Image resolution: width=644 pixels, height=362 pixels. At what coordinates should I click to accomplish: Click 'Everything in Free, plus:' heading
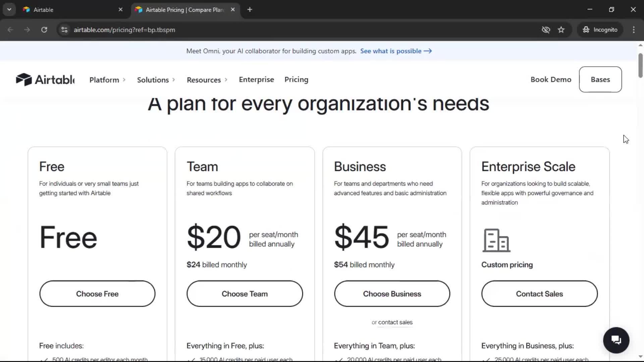pyautogui.click(x=225, y=346)
